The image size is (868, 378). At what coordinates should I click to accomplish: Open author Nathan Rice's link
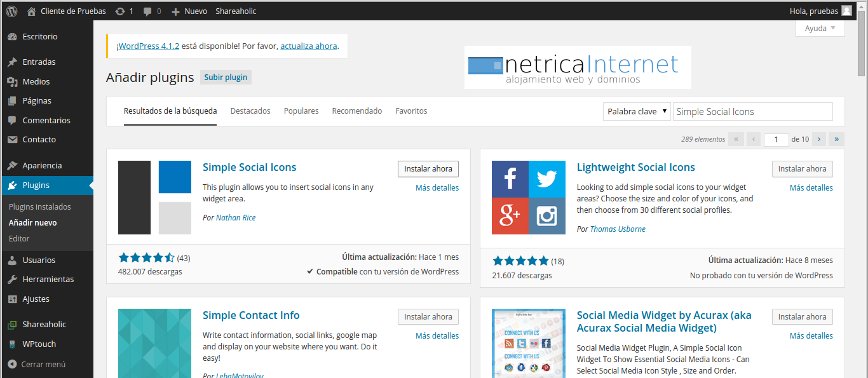tap(236, 218)
